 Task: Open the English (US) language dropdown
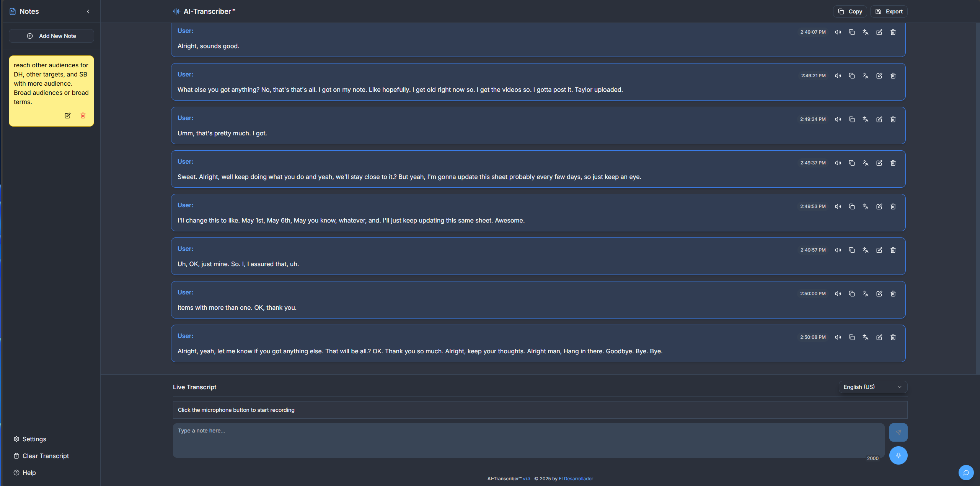pyautogui.click(x=872, y=387)
